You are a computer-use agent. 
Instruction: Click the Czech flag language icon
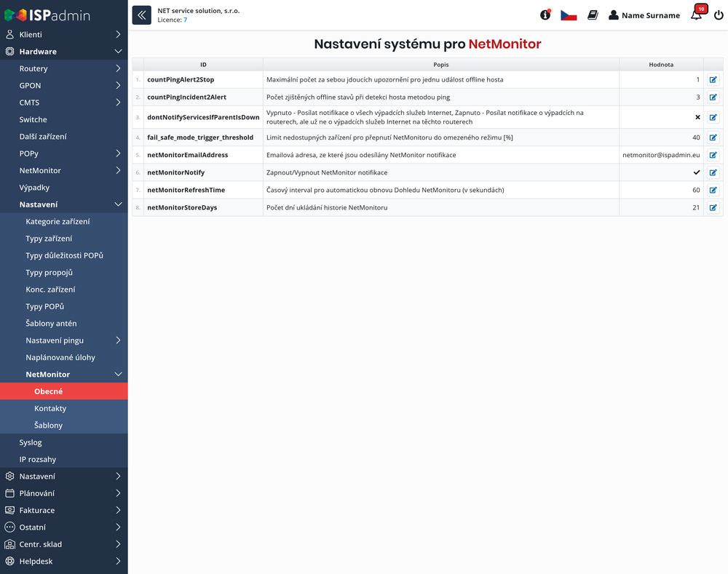point(569,15)
